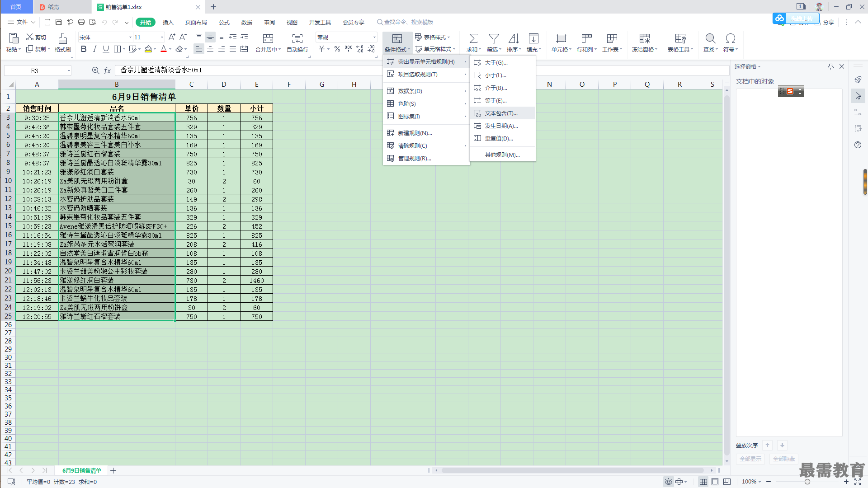The image size is (868, 488).
Task: Switch to normal view in status bar
Action: (x=703, y=482)
